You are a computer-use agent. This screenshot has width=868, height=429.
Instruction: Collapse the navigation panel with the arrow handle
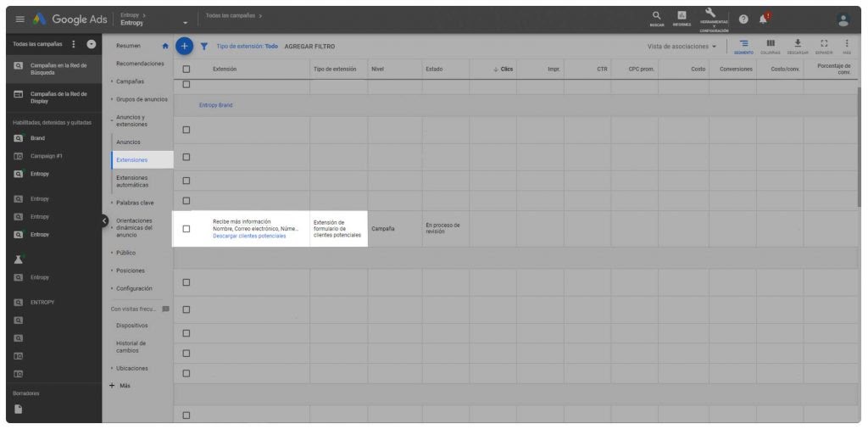(x=104, y=220)
